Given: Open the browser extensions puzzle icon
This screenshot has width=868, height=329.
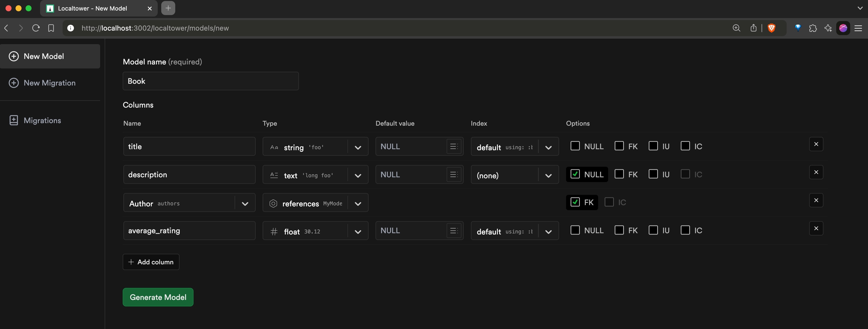Looking at the screenshot, I should tap(813, 28).
